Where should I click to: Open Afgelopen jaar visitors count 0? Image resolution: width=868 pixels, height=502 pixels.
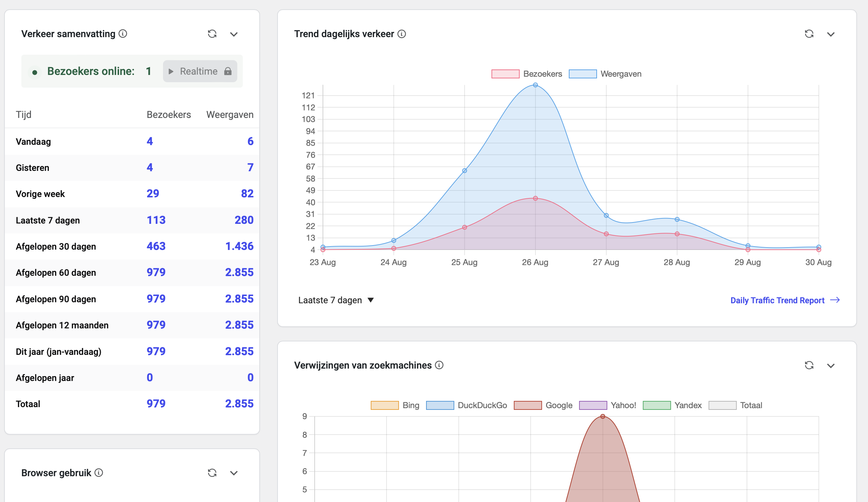pyautogui.click(x=150, y=378)
